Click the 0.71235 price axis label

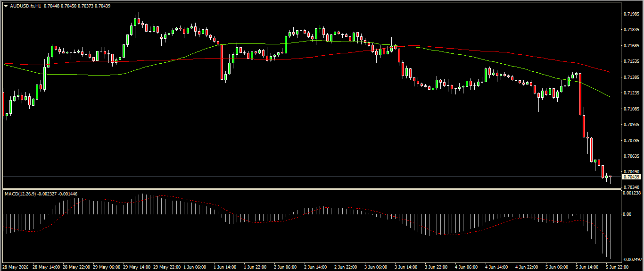(631, 93)
